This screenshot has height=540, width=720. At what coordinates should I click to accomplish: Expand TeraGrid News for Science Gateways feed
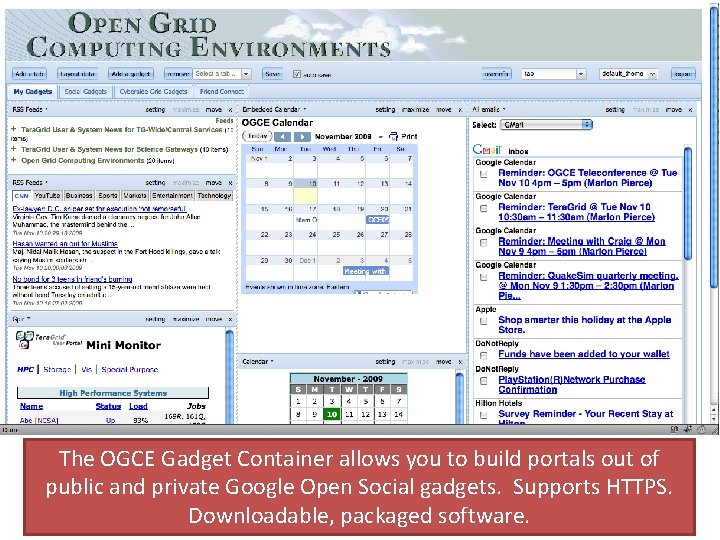[x=14, y=149]
